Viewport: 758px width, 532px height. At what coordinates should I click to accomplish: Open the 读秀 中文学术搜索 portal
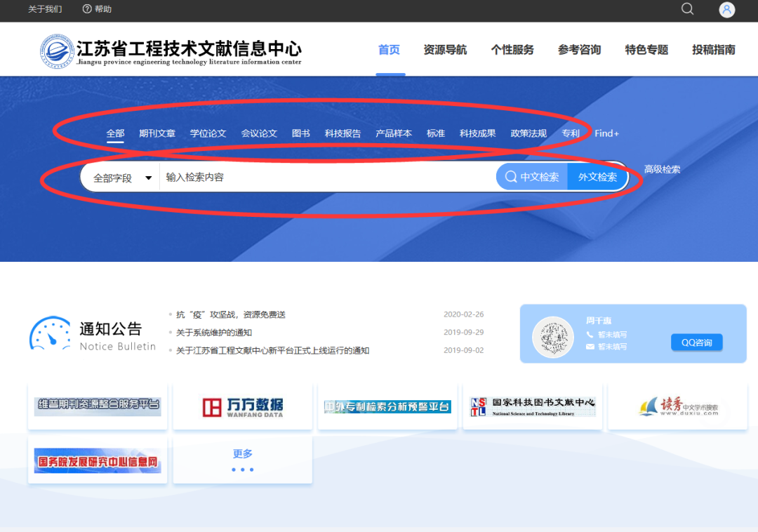click(677, 406)
